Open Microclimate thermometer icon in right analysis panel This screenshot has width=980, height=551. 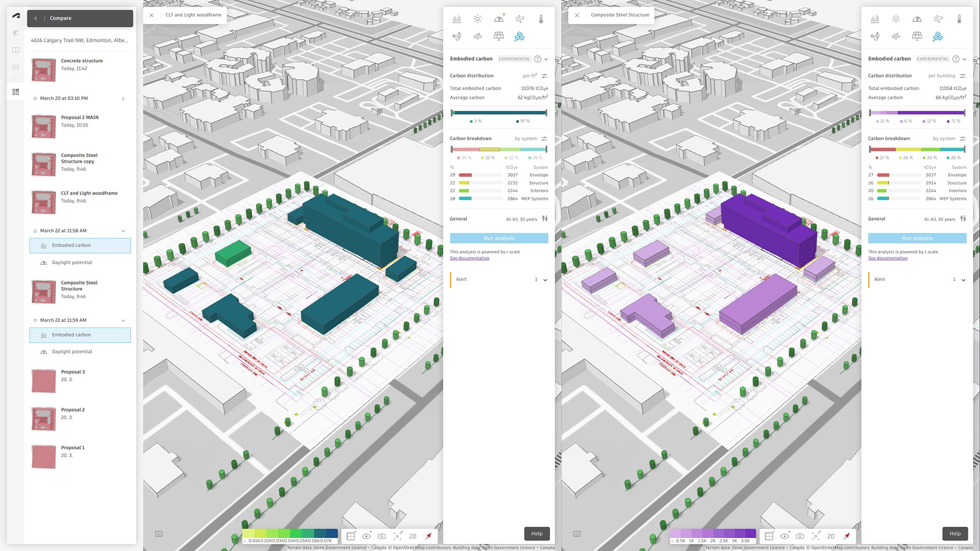[959, 19]
